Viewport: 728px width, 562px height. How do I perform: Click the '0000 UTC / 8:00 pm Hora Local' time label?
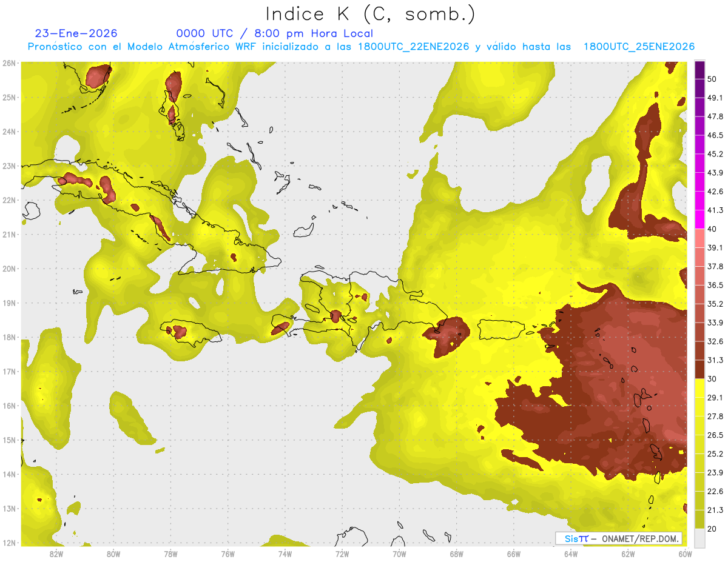pyautogui.click(x=275, y=34)
